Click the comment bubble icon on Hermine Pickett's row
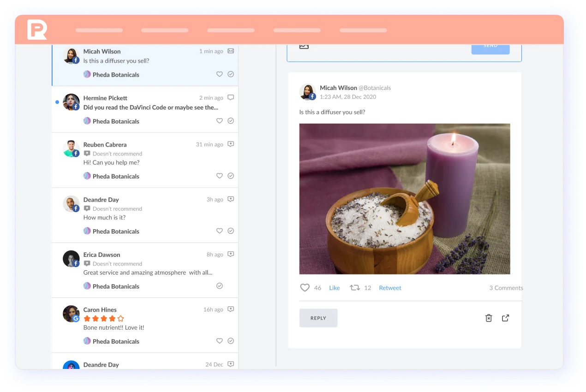 click(x=231, y=98)
